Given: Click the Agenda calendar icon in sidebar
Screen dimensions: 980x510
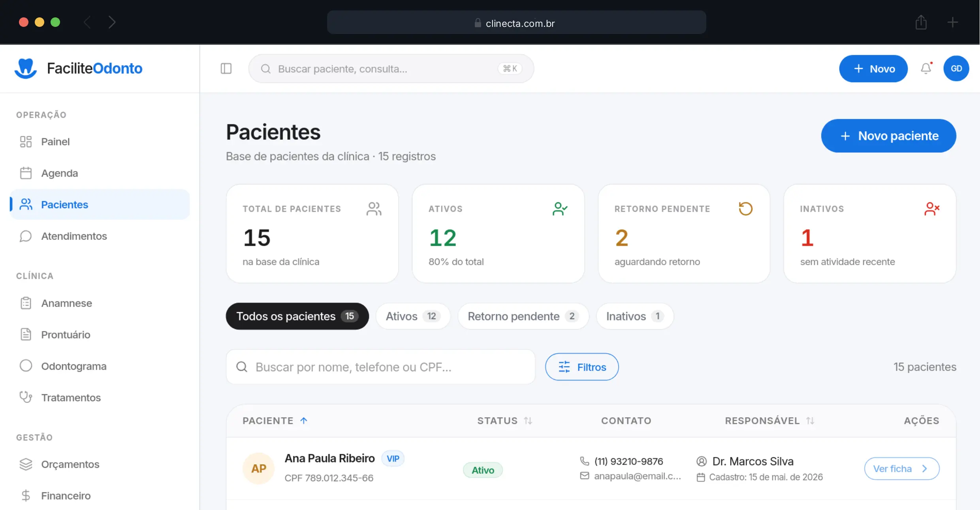Looking at the screenshot, I should coord(26,173).
